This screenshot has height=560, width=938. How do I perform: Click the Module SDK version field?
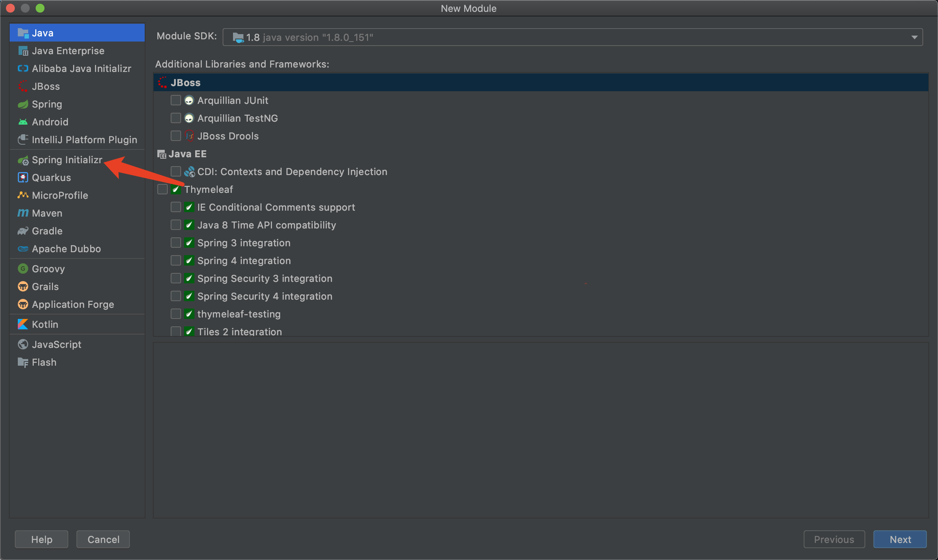pos(573,37)
